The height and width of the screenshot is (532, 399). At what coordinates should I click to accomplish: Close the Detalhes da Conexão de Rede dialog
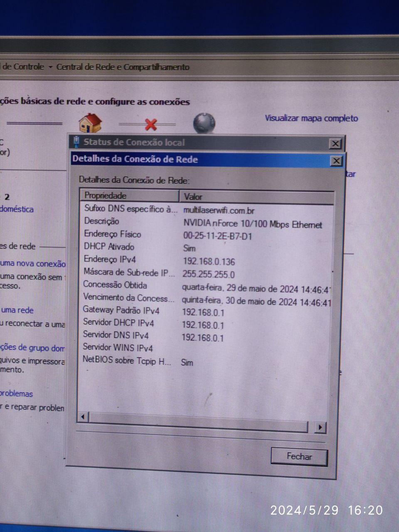tap(336, 161)
